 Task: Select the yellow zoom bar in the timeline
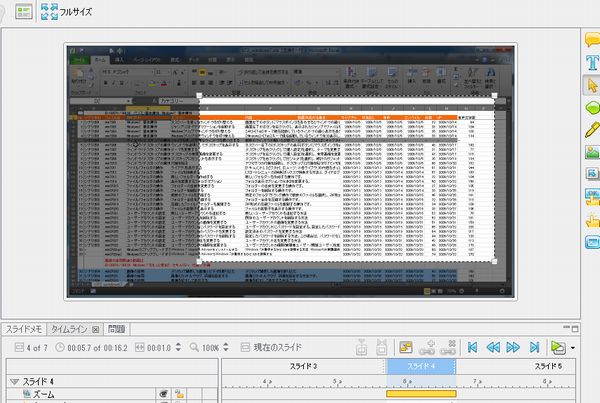[419, 396]
